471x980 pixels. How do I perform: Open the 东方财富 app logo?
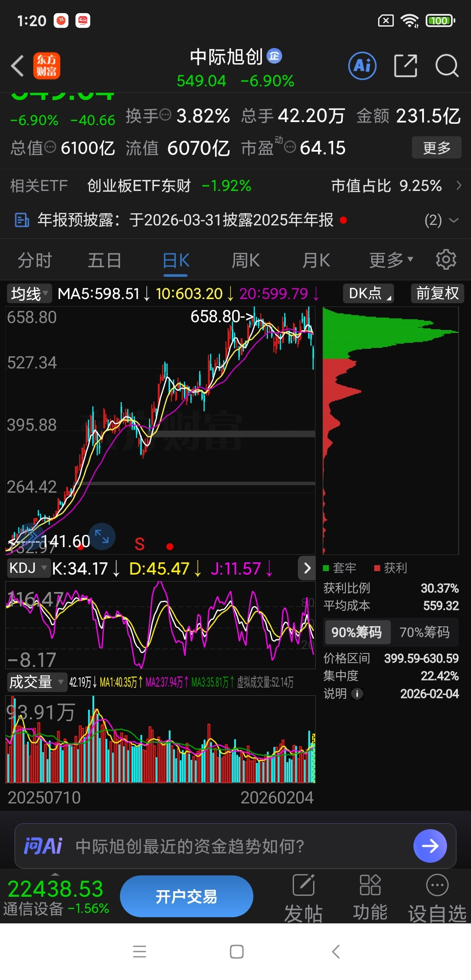(47, 66)
